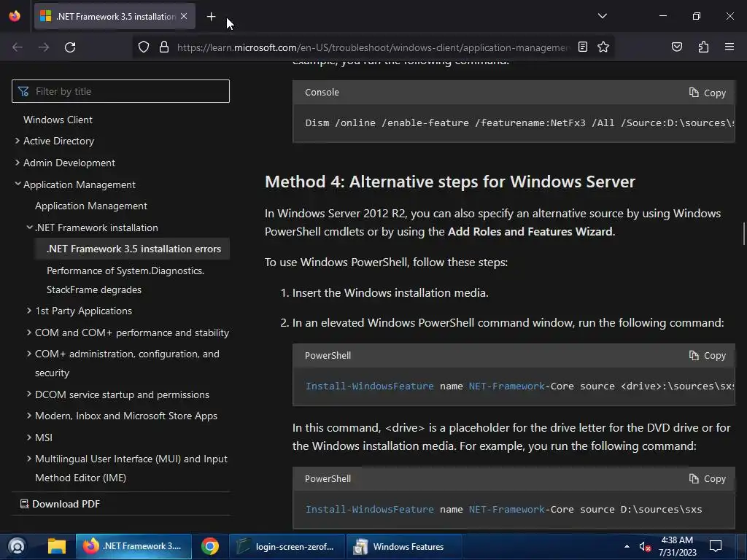The height and width of the screenshot is (560, 747).
Task: View site security via the padlock icon
Action: [x=164, y=47]
